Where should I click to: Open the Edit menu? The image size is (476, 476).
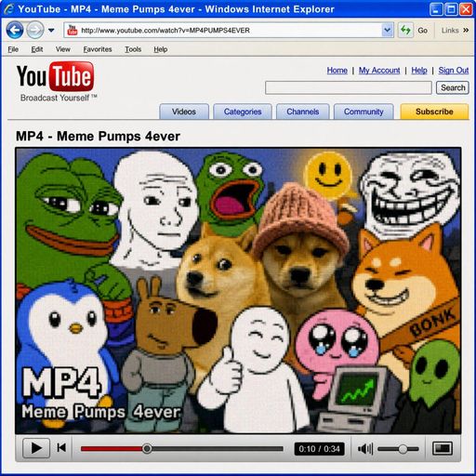tap(37, 49)
